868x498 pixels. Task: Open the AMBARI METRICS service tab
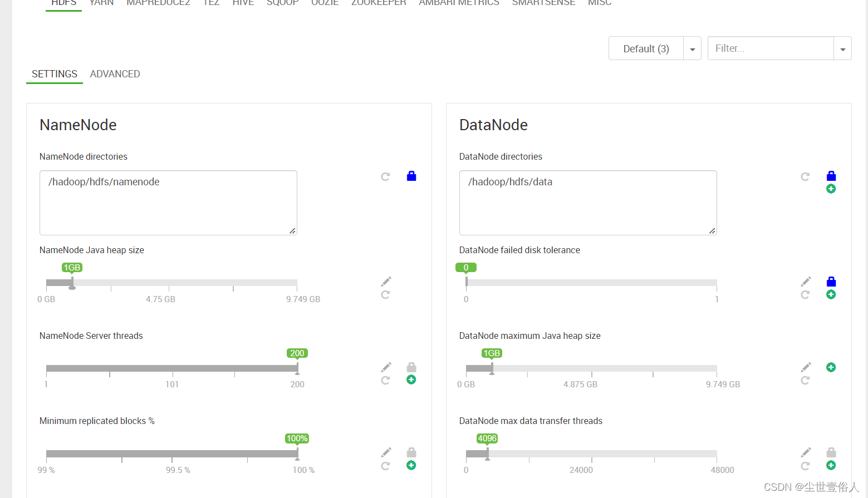click(x=459, y=3)
